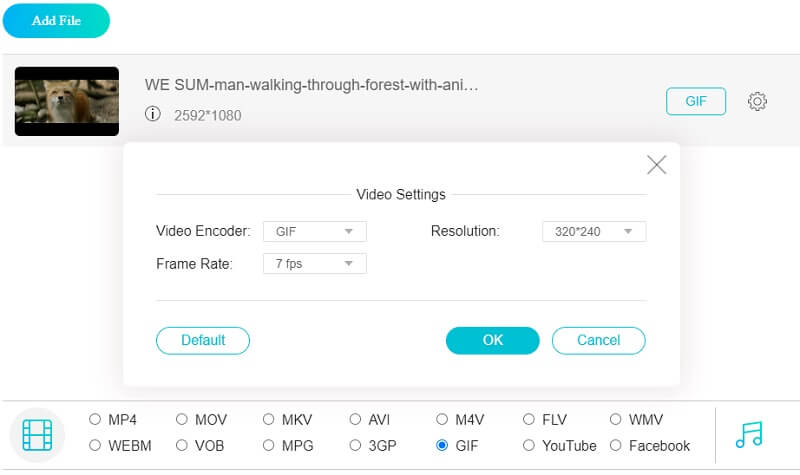
Task: Select the Facebook output option
Action: [x=616, y=446]
